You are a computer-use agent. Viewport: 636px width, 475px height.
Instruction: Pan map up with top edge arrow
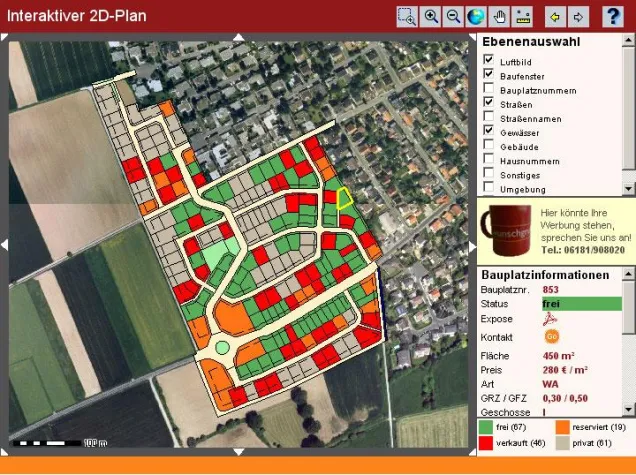[238, 37]
